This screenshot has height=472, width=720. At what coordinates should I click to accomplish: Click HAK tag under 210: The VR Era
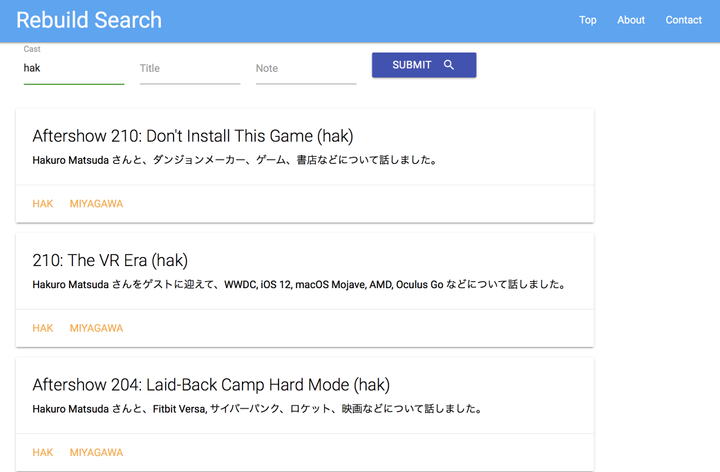pos(43,328)
